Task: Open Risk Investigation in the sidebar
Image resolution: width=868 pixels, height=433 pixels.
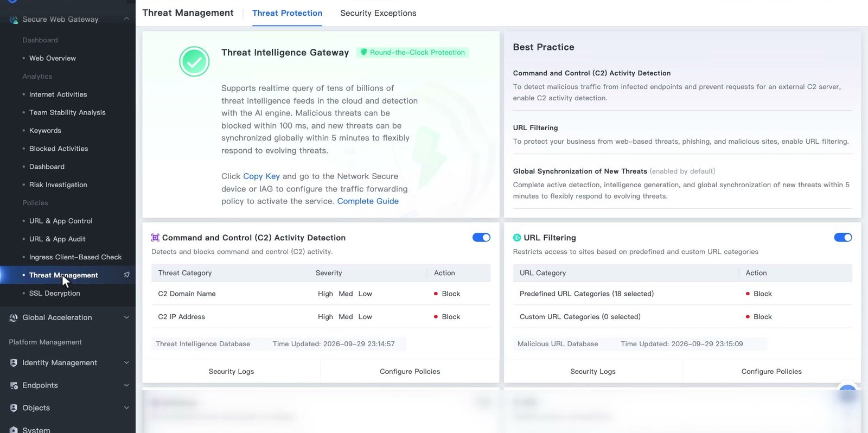Action: (x=58, y=185)
